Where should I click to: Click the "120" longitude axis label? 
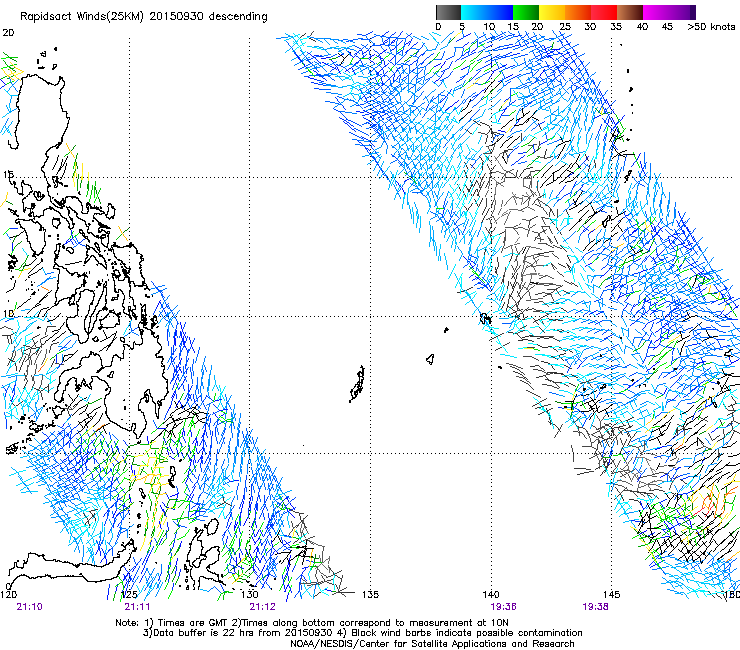click(8, 594)
